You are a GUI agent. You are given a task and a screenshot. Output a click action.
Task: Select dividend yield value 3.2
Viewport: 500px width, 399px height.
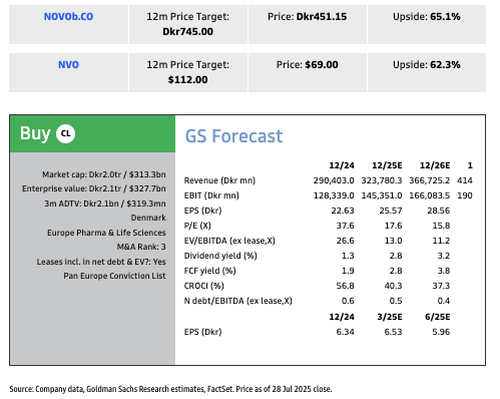pyautogui.click(x=444, y=256)
